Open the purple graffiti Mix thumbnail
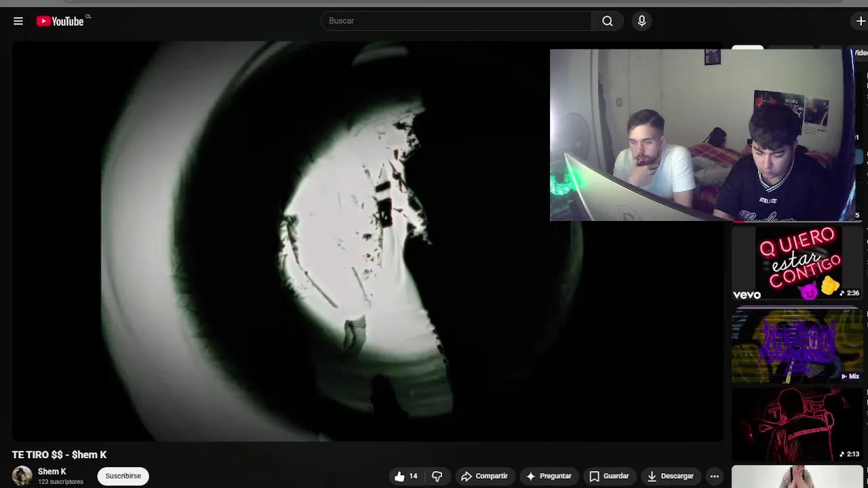 click(x=797, y=345)
